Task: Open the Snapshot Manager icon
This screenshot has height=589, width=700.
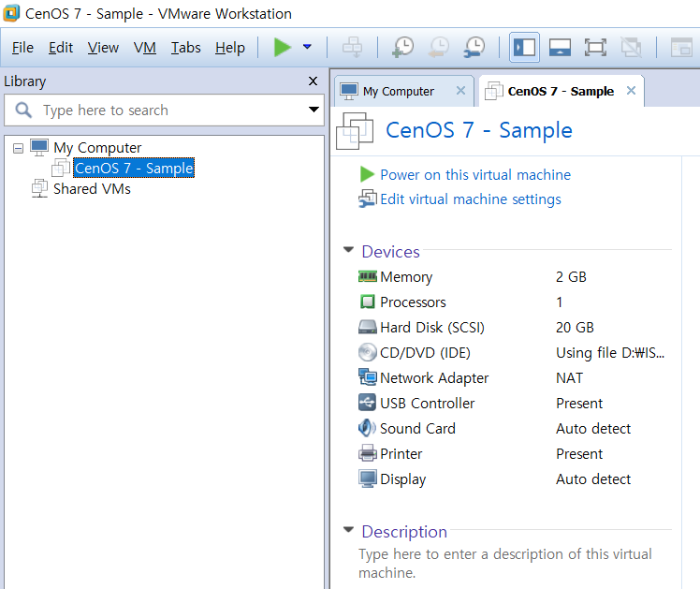Action: [474, 47]
